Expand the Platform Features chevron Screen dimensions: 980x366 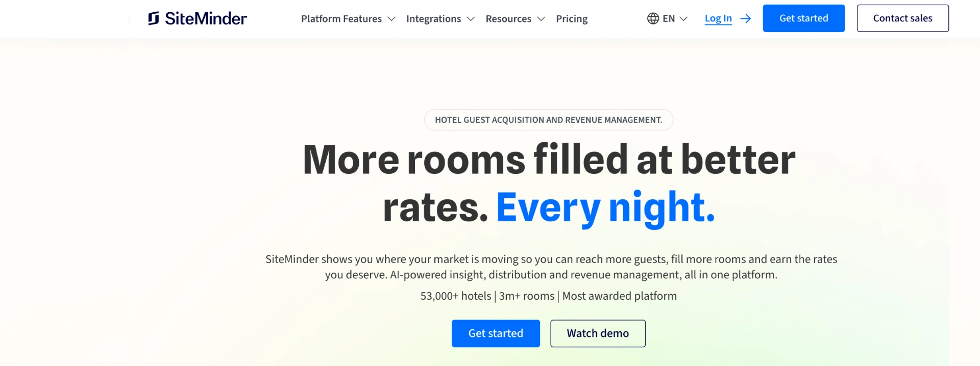(x=391, y=19)
